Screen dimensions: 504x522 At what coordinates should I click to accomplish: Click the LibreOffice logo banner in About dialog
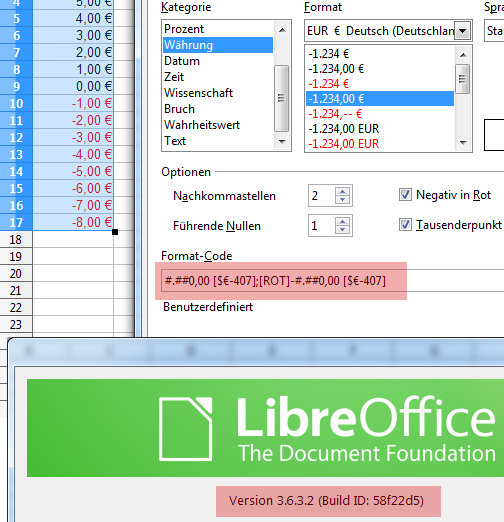[265, 428]
